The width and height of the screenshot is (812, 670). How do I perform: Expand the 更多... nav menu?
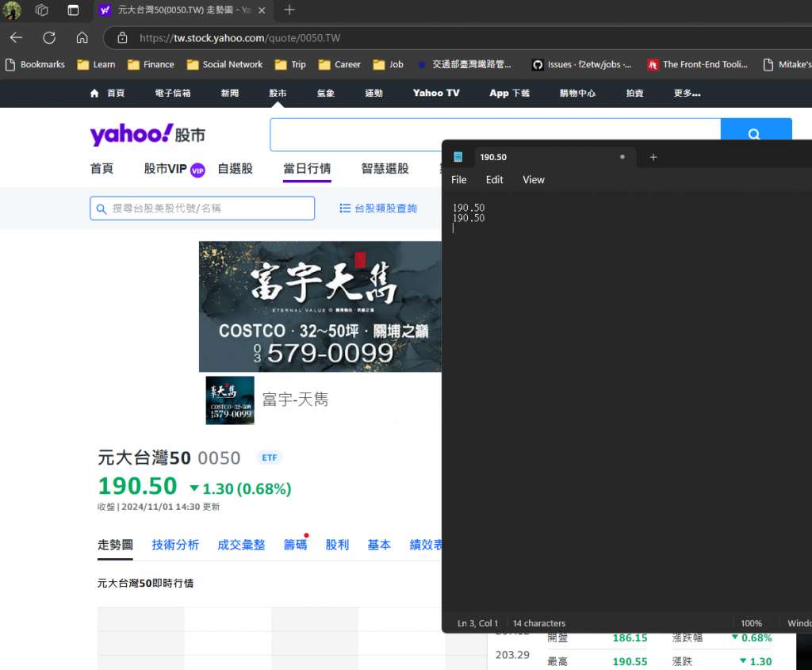click(688, 94)
